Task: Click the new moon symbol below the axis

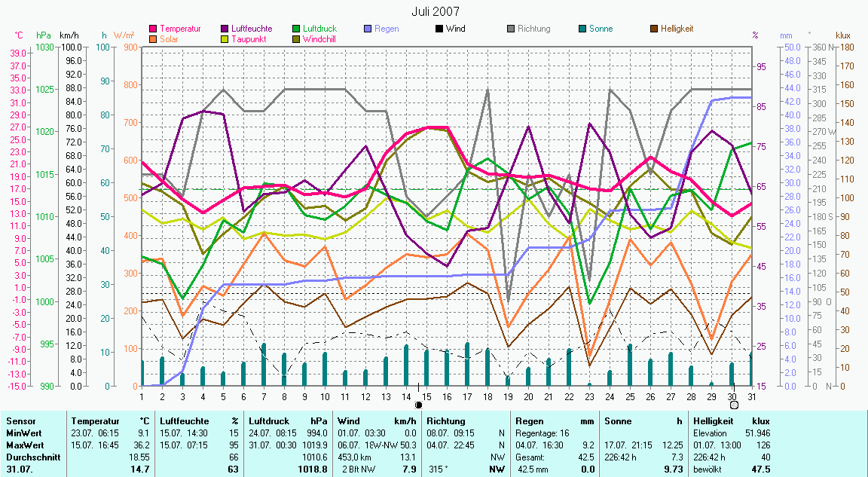Action: pos(419,405)
